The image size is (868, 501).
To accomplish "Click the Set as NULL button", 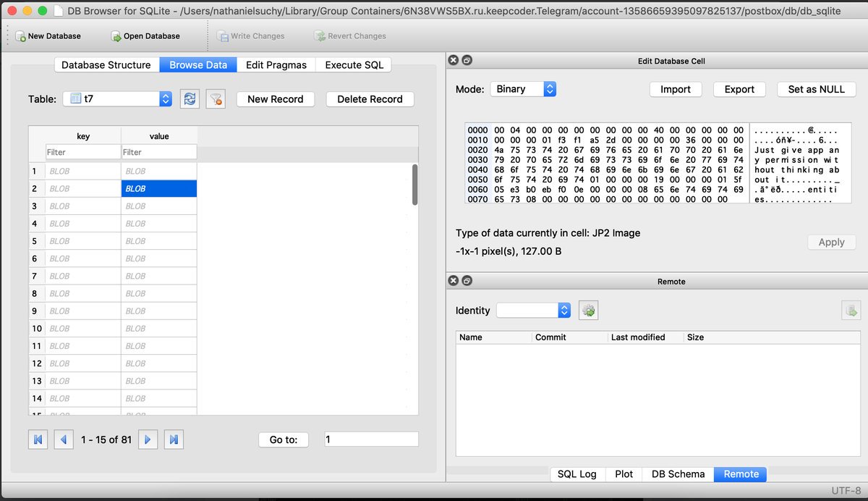I will (817, 89).
